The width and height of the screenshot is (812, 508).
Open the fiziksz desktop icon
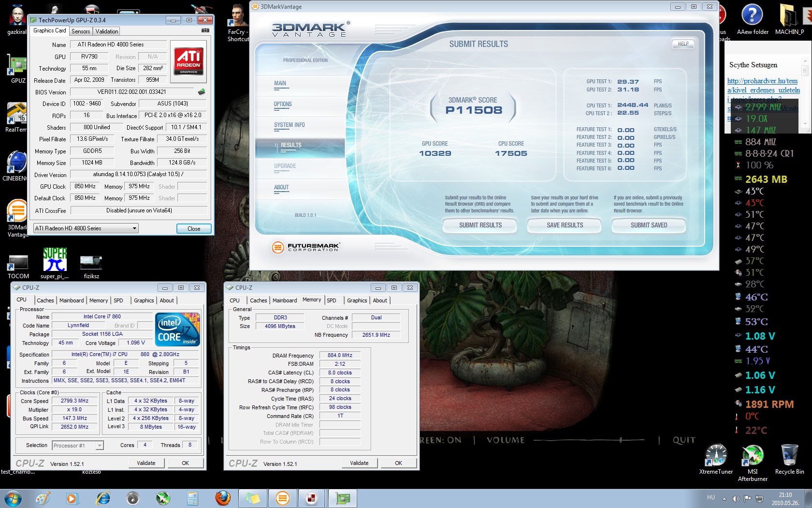click(x=91, y=267)
